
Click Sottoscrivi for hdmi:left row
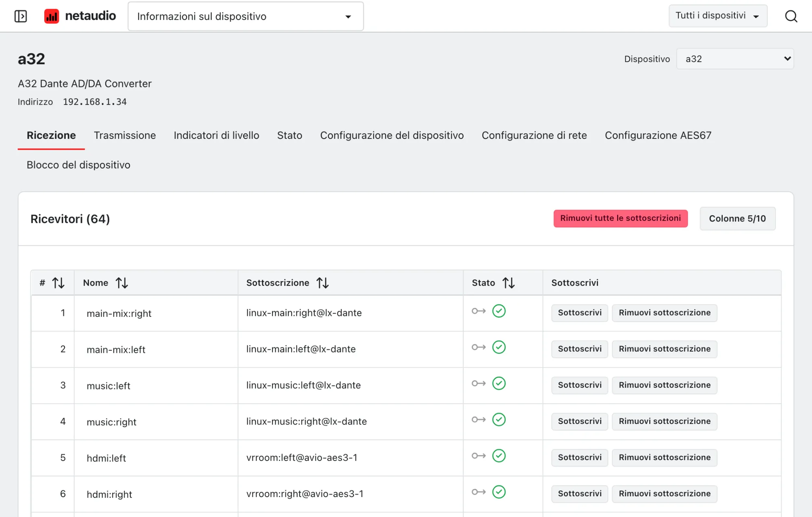[579, 457]
